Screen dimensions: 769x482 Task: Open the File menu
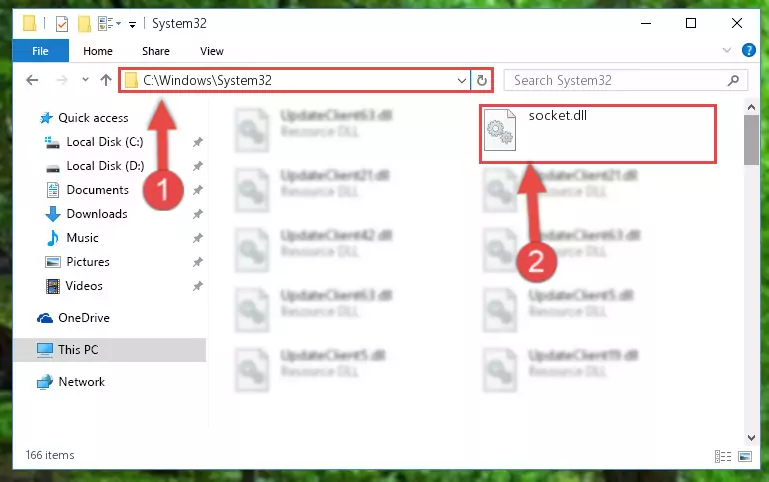pos(41,51)
